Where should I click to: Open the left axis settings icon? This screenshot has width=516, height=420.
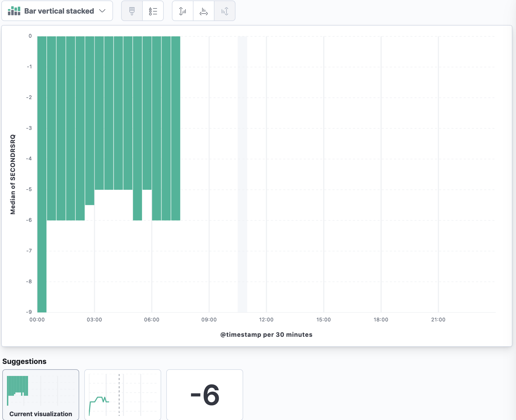pyautogui.click(x=183, y=11)
